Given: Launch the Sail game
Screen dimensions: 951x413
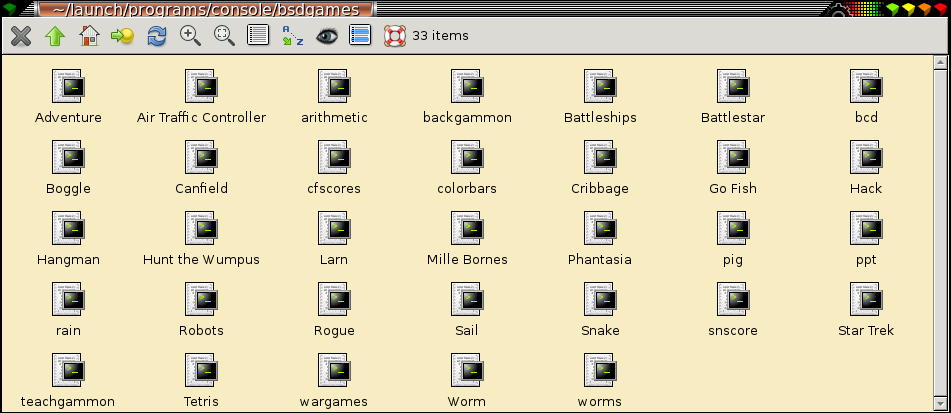Looking at the screenshot, I should click(467, 310).
